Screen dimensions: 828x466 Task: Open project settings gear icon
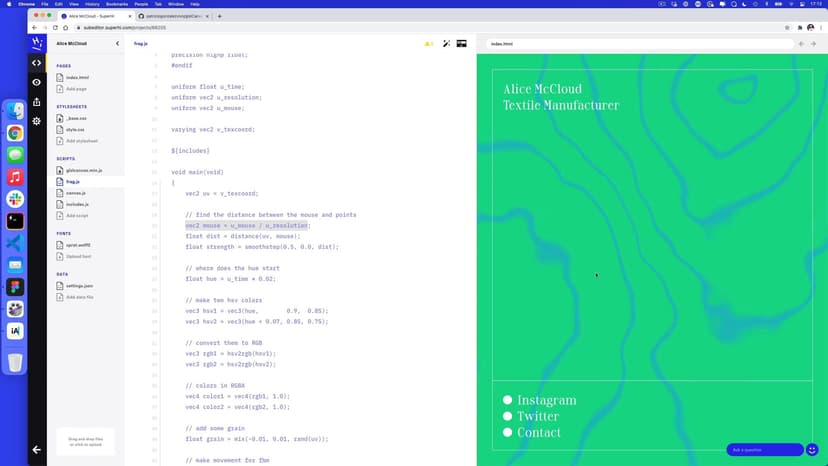[37, 121]
